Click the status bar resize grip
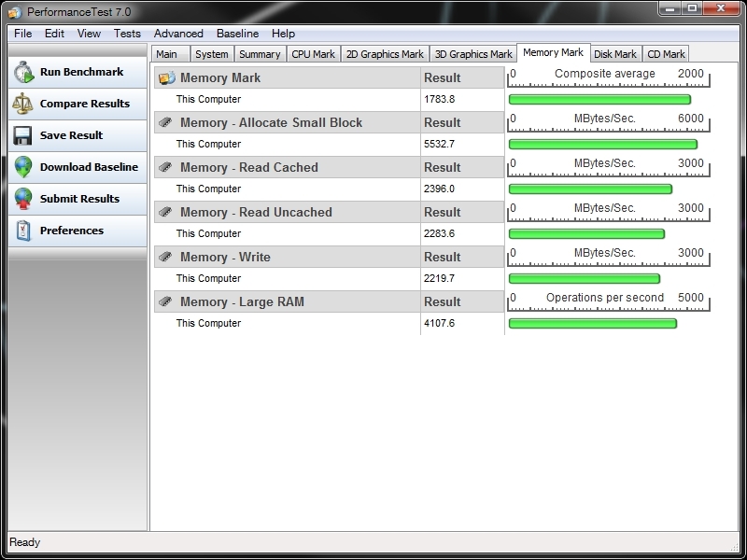Viewport: 747px width, 560px height. click(x=734, y=546)
